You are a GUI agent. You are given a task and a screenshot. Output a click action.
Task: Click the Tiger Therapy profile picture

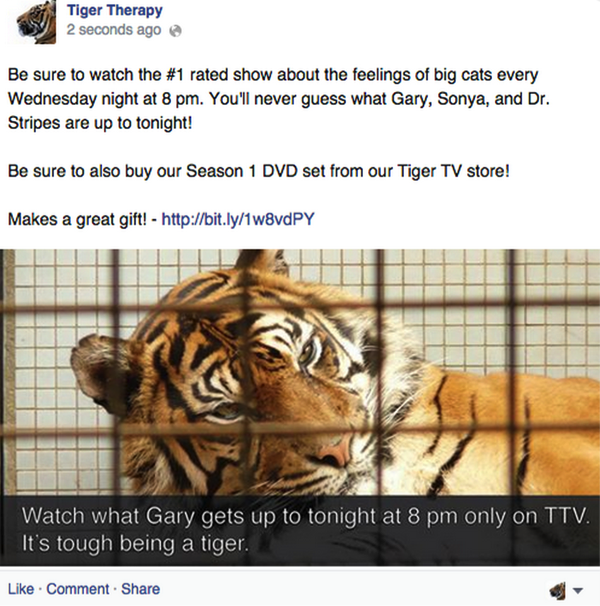[28, 22]
